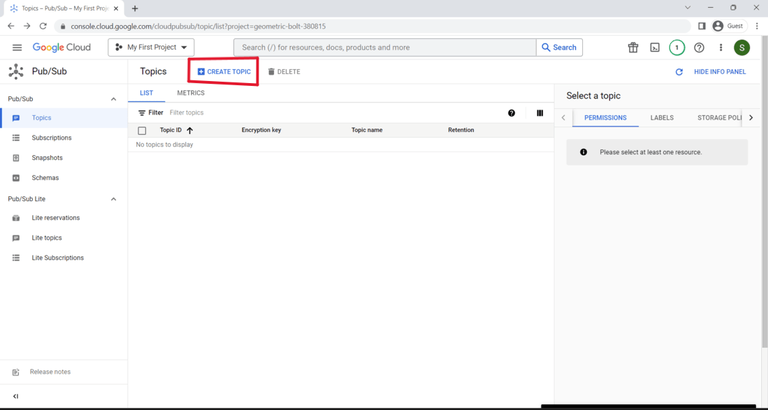768x410 pixels.
Task: Select the PERMISSIONS tab in info panel
Action: [x=605, y=118]
